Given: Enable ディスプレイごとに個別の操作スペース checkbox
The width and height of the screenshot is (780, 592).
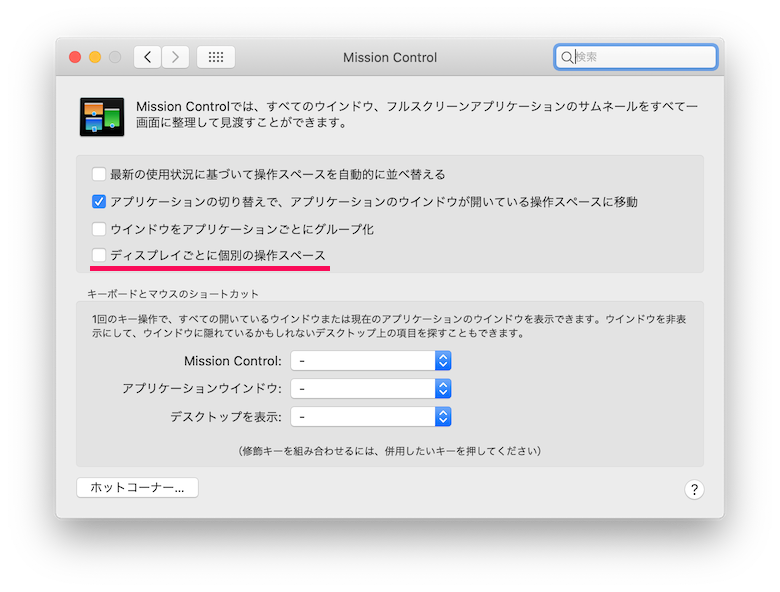Looking at the screenshot, I should [x=99, y=255].
